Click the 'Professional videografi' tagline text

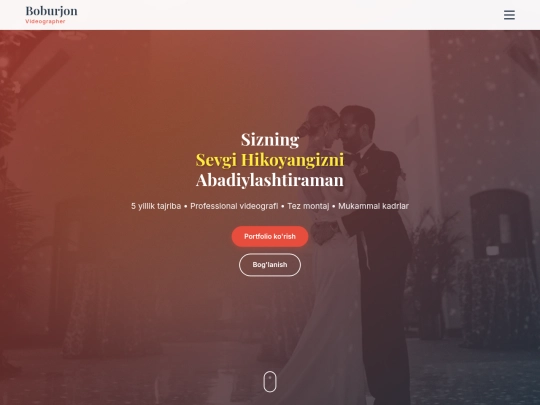234,206
